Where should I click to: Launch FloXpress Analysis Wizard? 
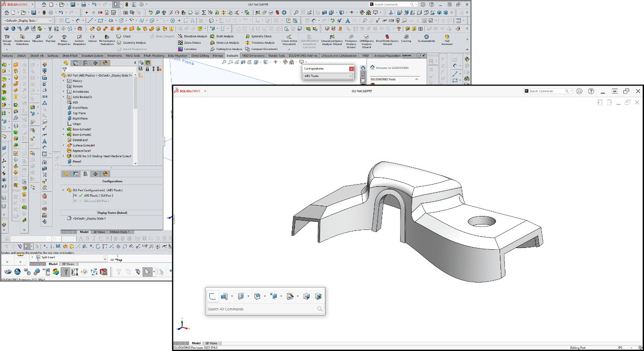(351, 40)
